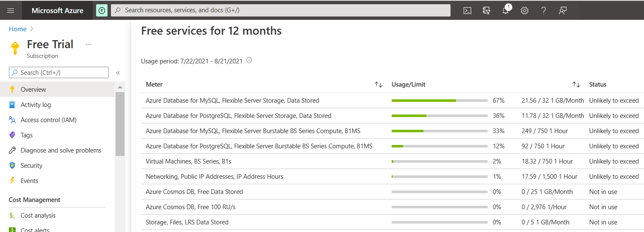644x232 pixels.
Task: Sort the table by Usage/Limit column
Action: point(576,85)
